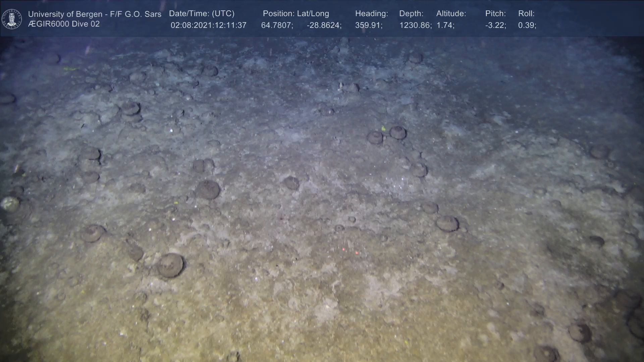Click the pale sponge at left edge
The image size is (644, 362).
click(x=10, y=203)
